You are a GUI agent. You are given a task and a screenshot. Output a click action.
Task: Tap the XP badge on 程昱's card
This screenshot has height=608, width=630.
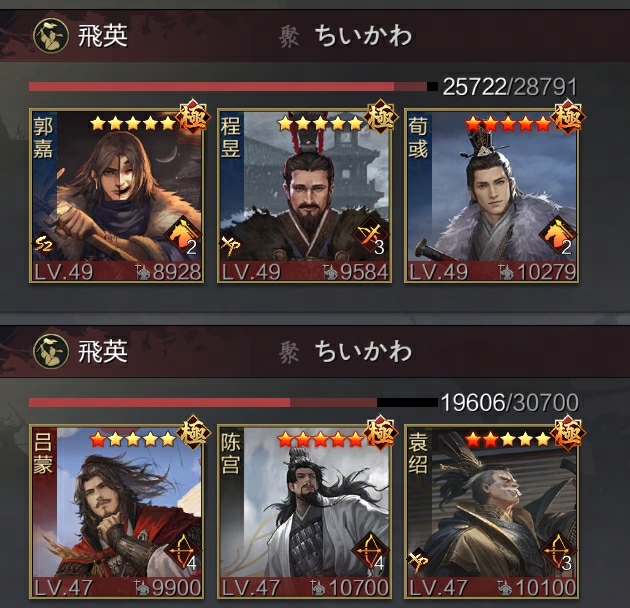tap(231, 245)
